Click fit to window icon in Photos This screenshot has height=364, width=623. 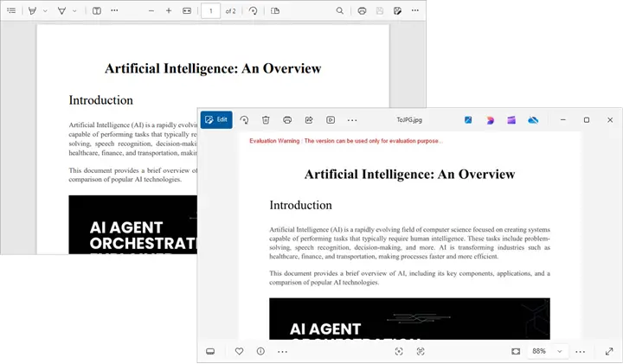pos(516,351)
